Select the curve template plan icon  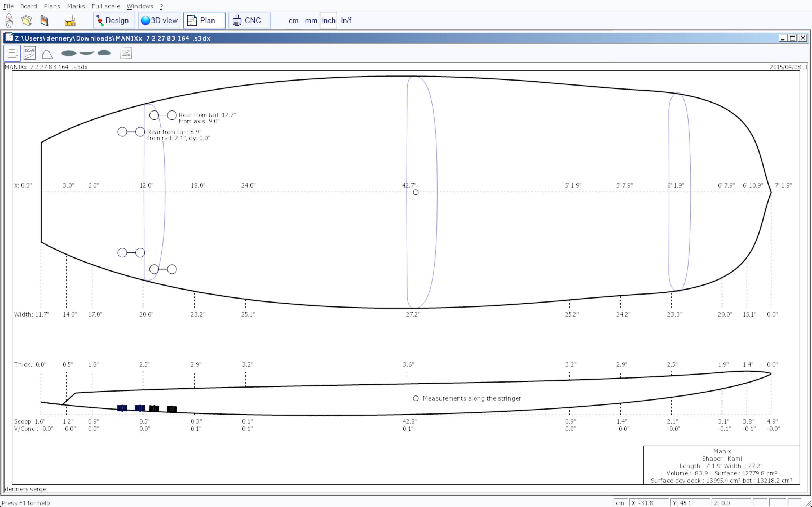(47, 53)
